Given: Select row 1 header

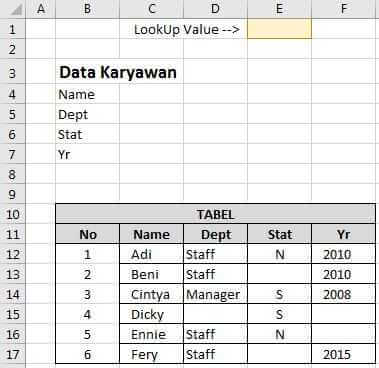Looking at the screenshot, I should pos(13,29).
